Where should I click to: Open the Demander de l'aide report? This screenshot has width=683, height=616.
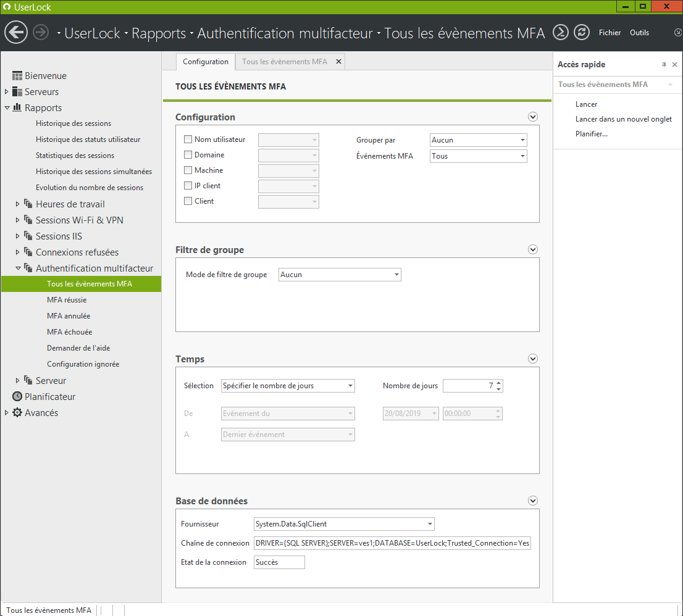(78, 348)
